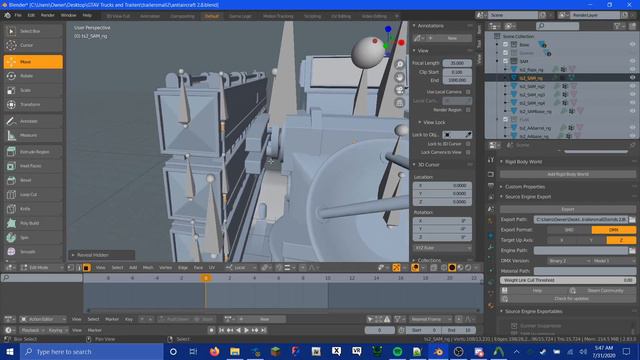Click the Engine Path folder browse icon
640x360 pixels.
pos(632,251)
